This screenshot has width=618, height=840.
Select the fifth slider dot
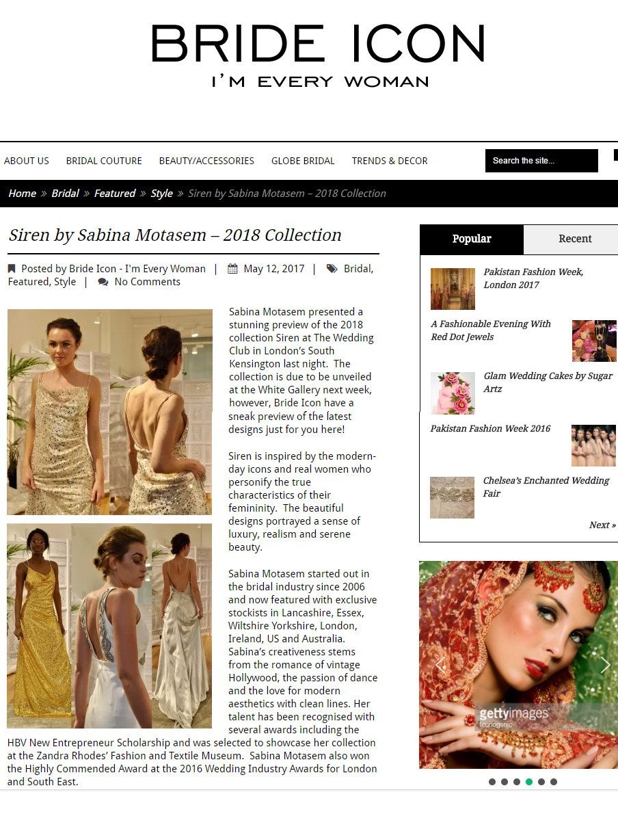point(541,782)
